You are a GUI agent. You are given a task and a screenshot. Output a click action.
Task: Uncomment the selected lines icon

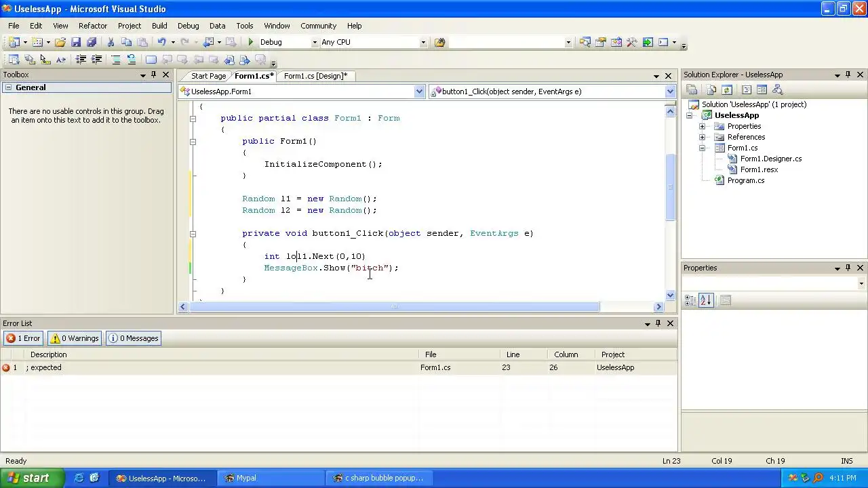pos(131,60)
